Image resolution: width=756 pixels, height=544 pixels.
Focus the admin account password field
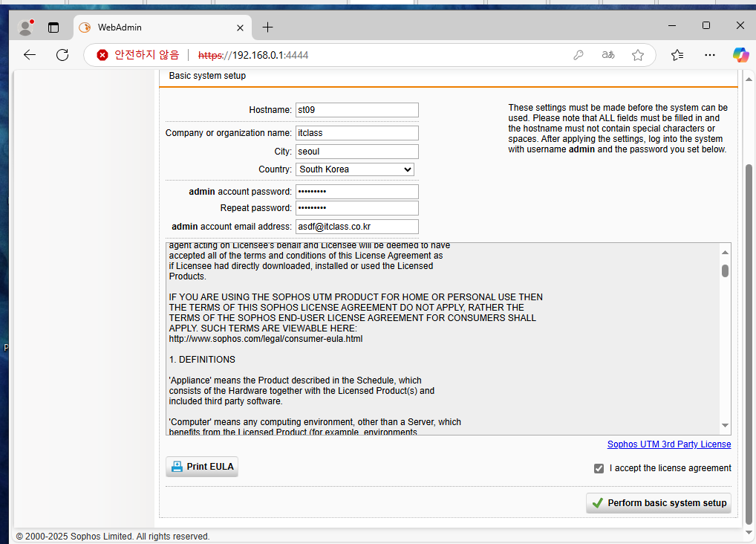point(356,192)
